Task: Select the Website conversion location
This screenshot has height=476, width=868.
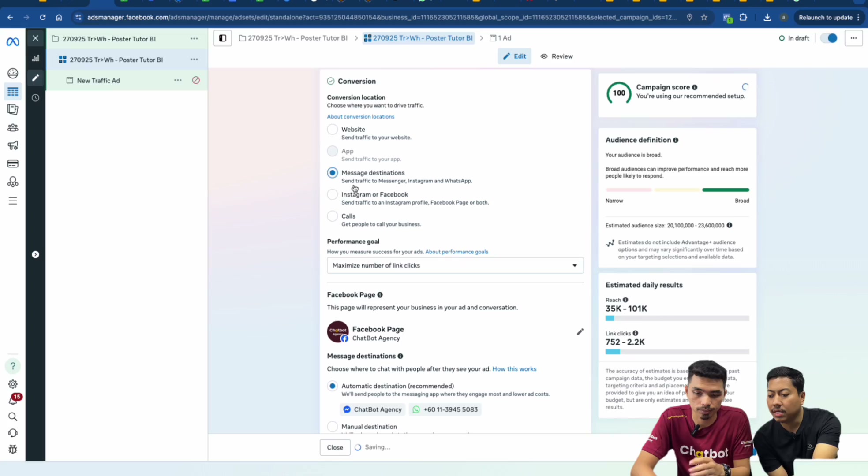Action: pos(333,130)
